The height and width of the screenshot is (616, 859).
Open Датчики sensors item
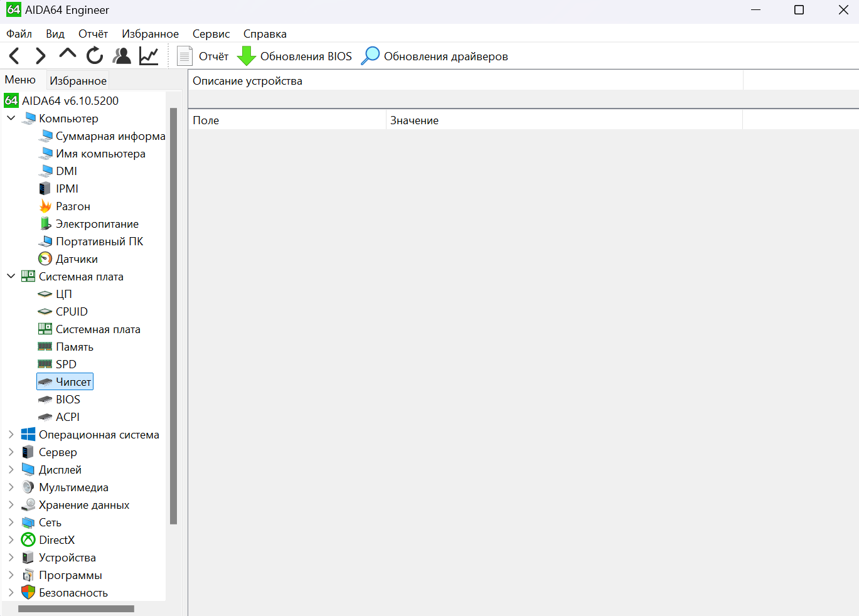tap(68, 259)
